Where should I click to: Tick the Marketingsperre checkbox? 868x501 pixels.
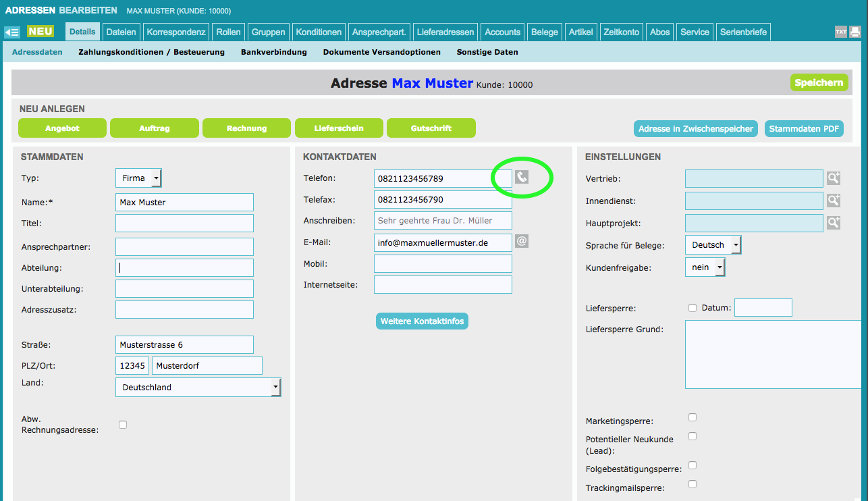693,417
